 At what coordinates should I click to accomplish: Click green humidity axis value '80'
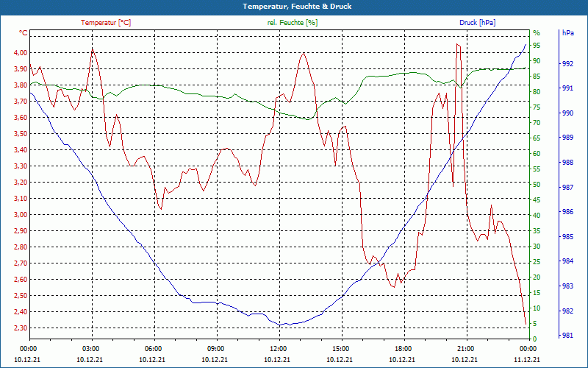click(537, 91)
